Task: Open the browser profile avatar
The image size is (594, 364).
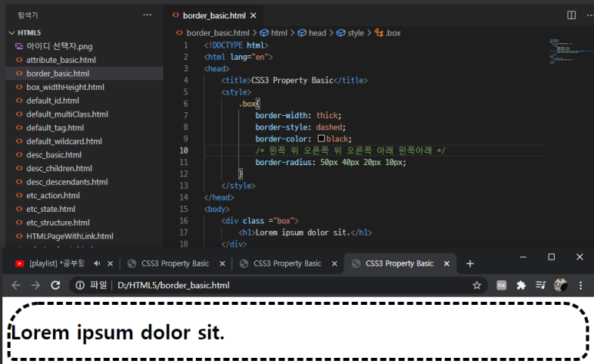Action: pyautogui.click(x=561, y=285)
